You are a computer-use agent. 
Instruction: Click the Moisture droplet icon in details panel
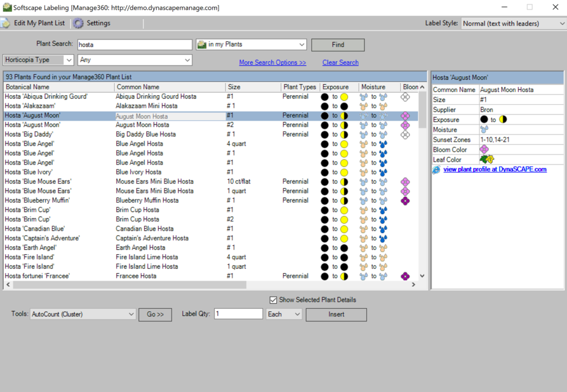[x=484, y=130]
